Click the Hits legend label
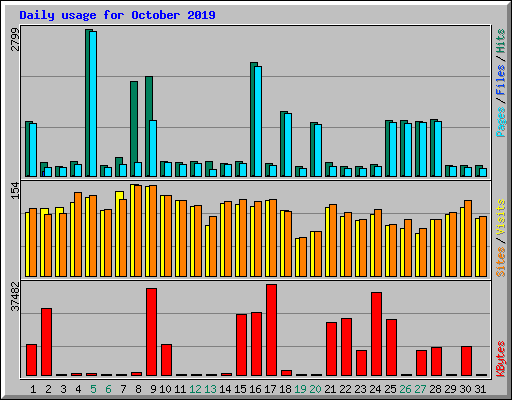The width and height of the screenshot is (512, 400). point(501,41)
